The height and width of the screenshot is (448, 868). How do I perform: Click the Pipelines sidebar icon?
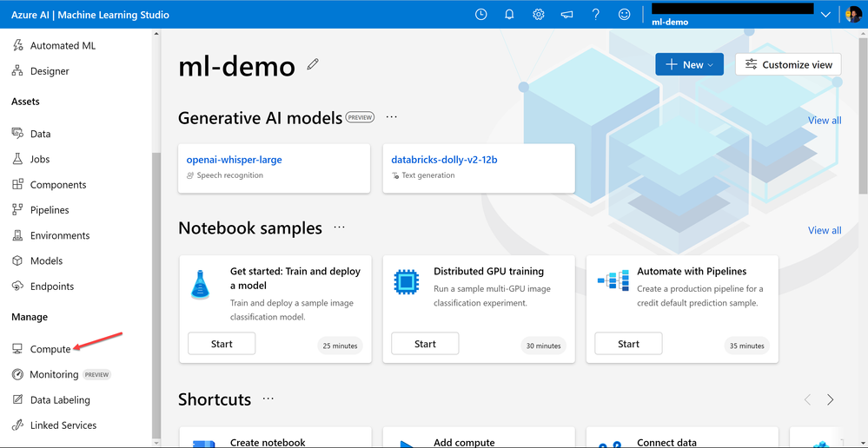click(x=17, y=209)
